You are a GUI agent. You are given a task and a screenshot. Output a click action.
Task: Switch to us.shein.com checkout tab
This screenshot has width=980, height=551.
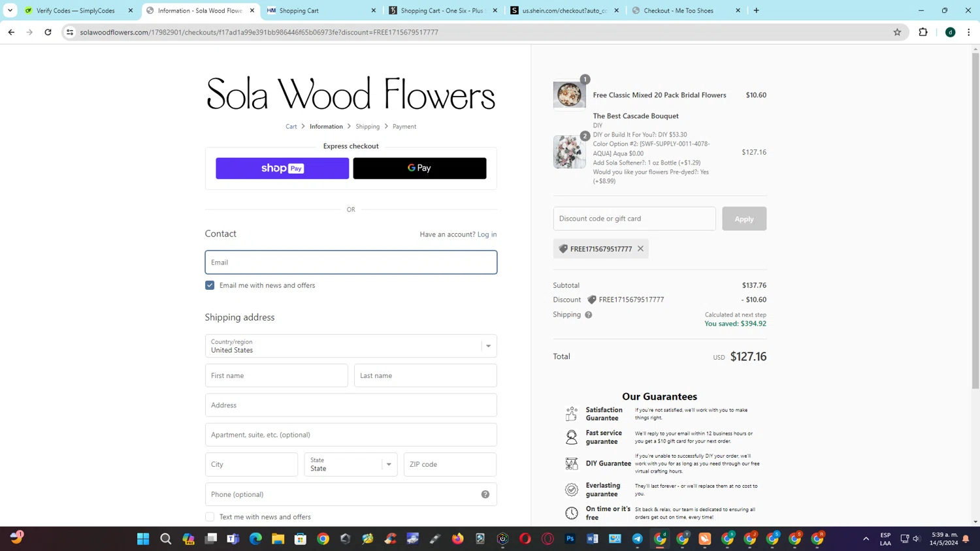point(563,10)
